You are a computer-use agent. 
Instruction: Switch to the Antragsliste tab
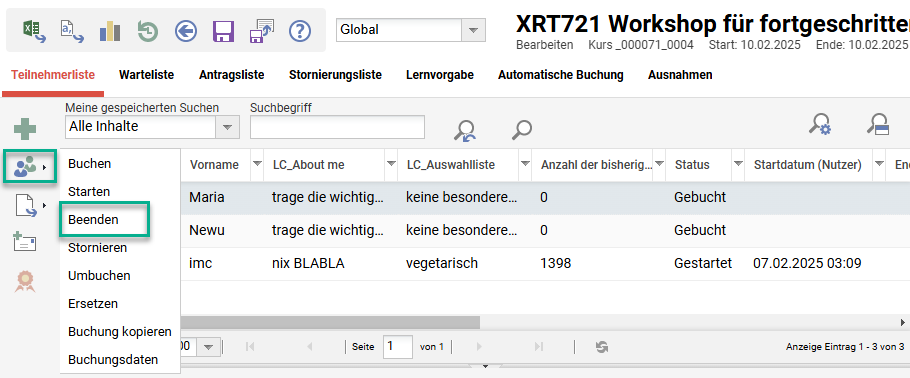(x=232, y=75)
